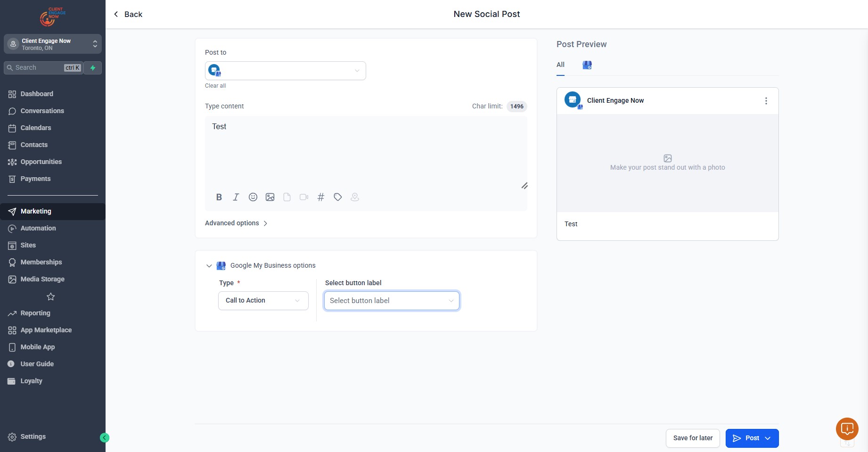Insert a hashtag using the # icon
868x452 pixels.
click(x=321, y=197)
